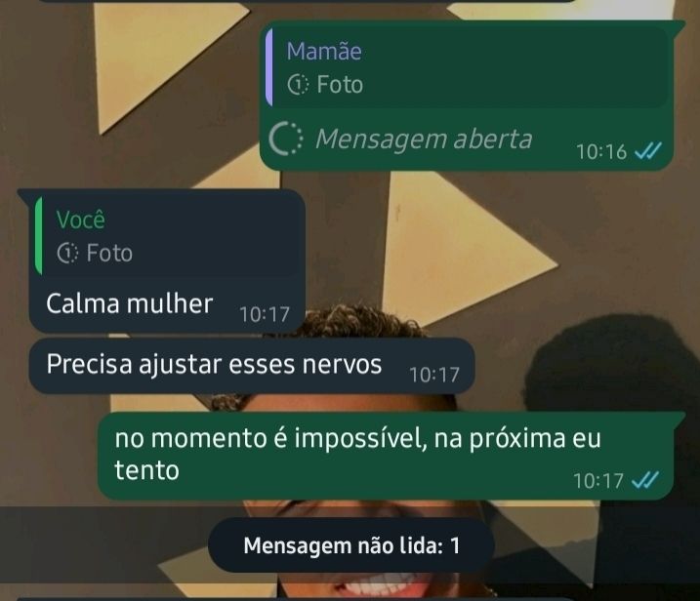Tap the 'Mensagem não lida: 1' banner
Screen dimensions: 700x601
pos(351,545)
